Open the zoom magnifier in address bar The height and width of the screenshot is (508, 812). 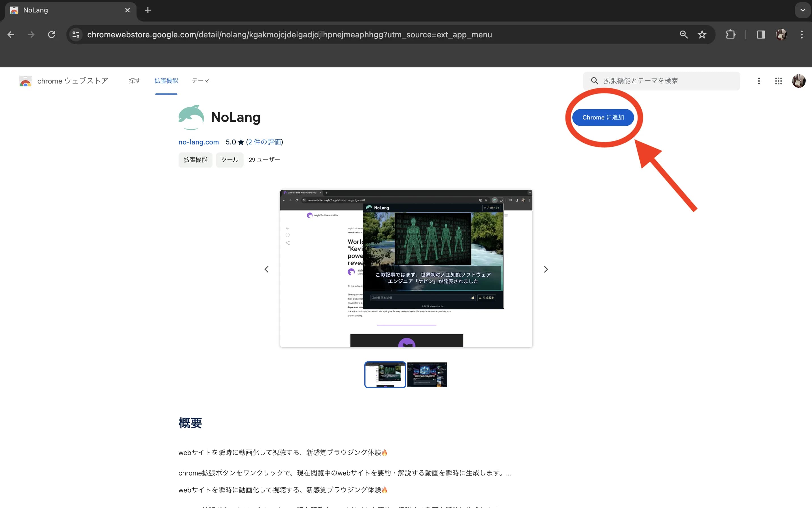pyautogui.click(x=684, y=35)
